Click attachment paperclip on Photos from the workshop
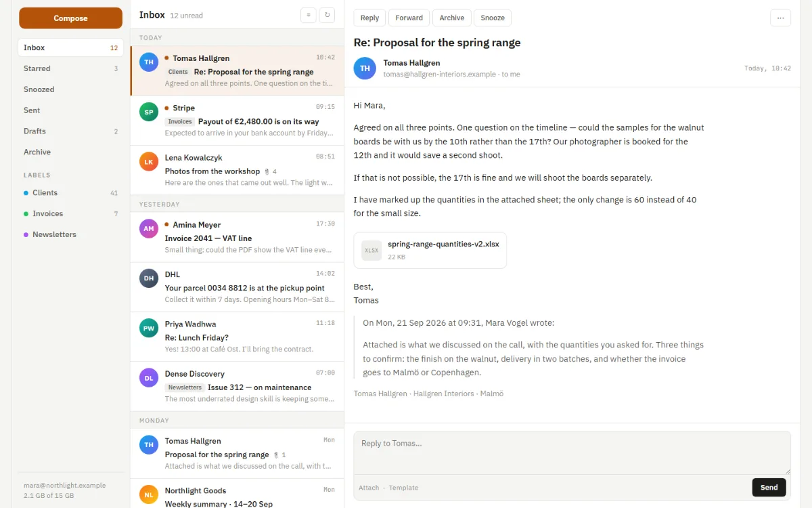 click(267, 171)
